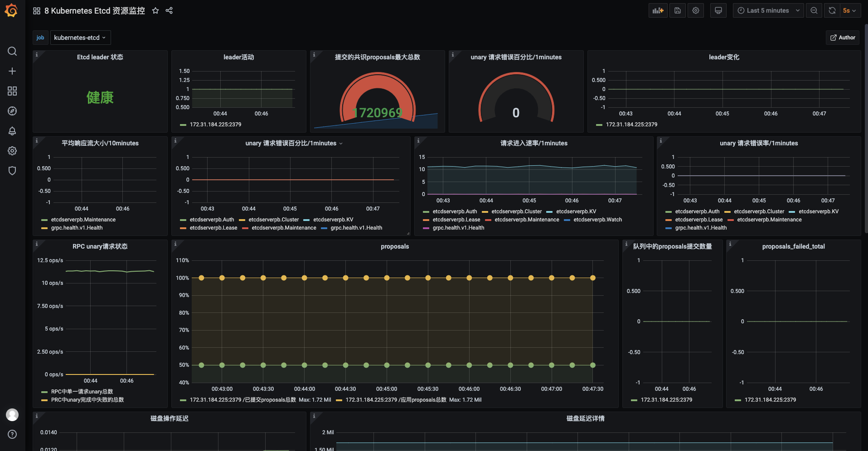Click green series color swatch in proposals_failed_total legend

[x=738, y=400]
